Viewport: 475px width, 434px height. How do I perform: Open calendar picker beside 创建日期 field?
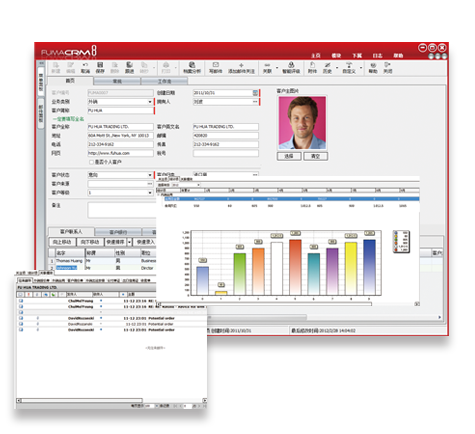point(255,93)
